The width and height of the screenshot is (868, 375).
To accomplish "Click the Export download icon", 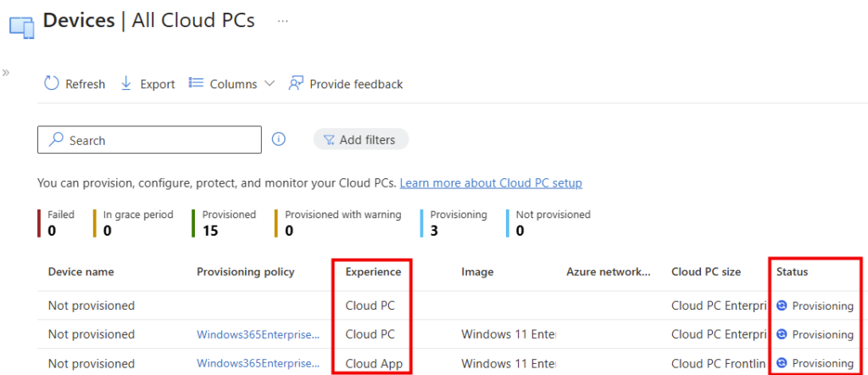I will click(126, 83).
